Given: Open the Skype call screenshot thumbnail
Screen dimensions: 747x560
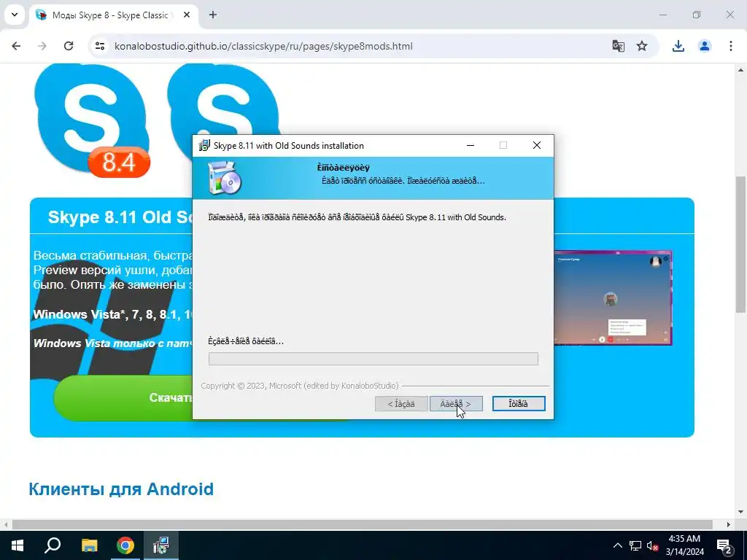Looking at the screenshot, I should click(x=613, y=298).
